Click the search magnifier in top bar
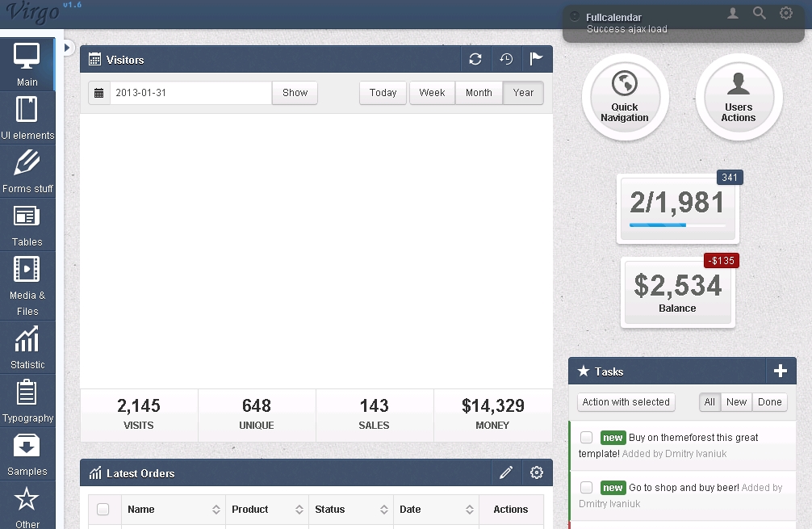The height and width of the screenshot is (529, 812). point(759,13)
